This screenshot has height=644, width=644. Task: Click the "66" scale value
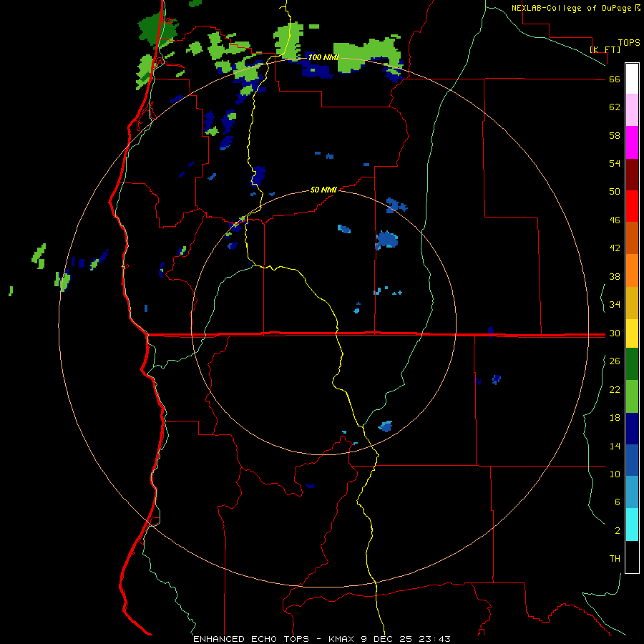(615, 79)
